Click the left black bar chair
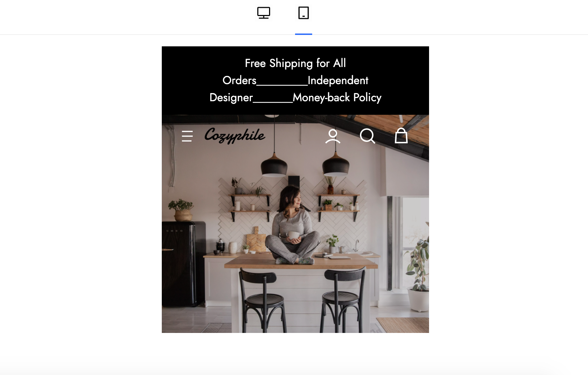 pos(260,300)
